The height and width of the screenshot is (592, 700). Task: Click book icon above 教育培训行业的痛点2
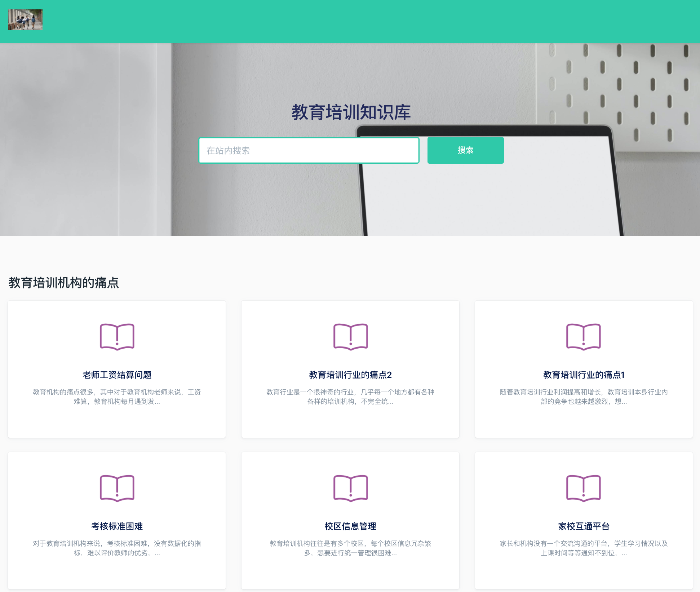pos(350,337)
